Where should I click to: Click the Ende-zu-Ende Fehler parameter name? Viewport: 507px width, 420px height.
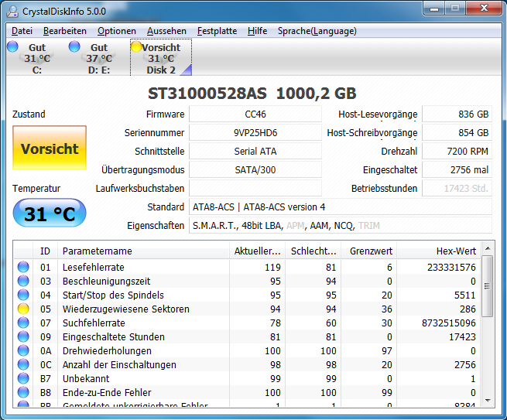107,392
